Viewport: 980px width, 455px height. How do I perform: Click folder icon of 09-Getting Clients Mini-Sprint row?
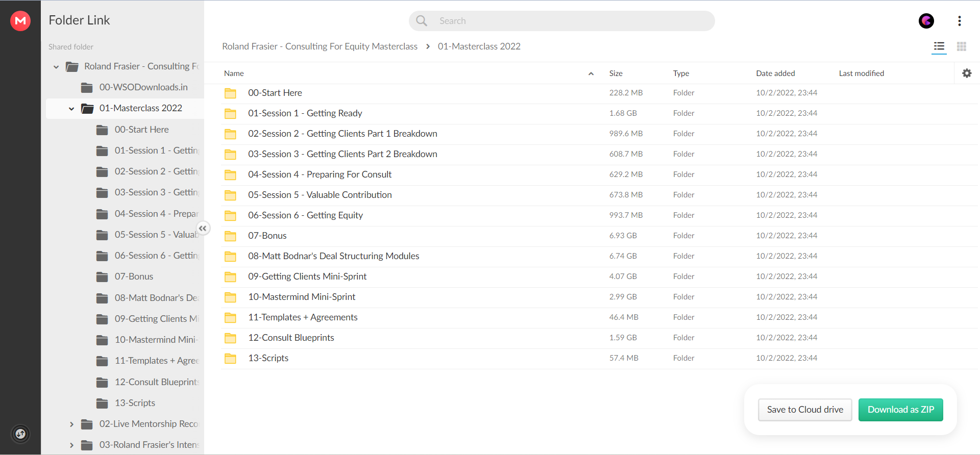(231, 276)
